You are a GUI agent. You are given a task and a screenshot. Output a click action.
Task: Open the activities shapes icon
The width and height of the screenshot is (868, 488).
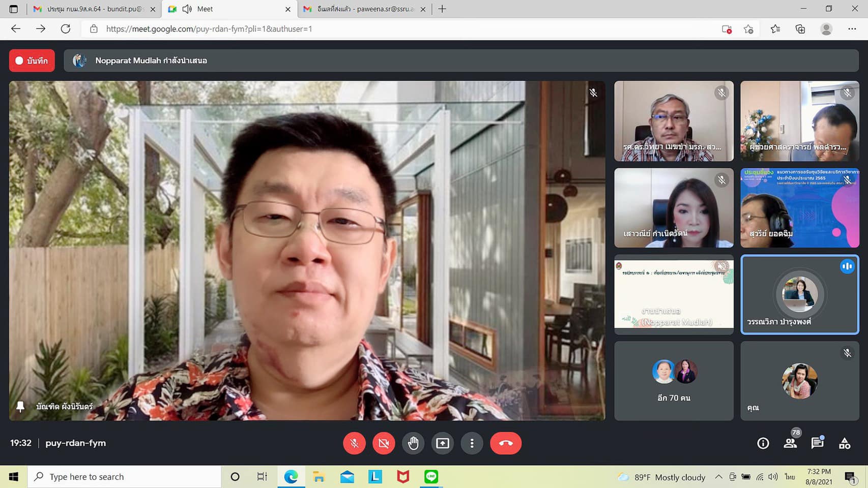click(845, 443)
